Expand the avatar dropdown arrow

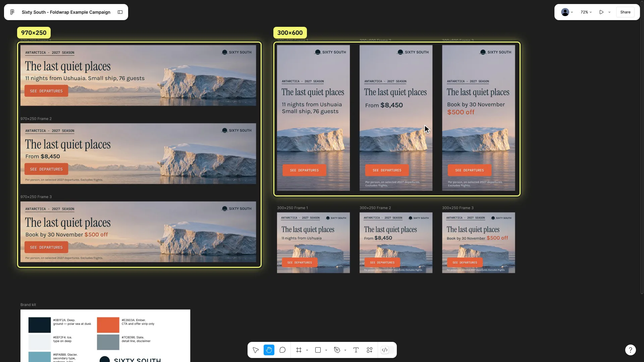click(572, 12)
